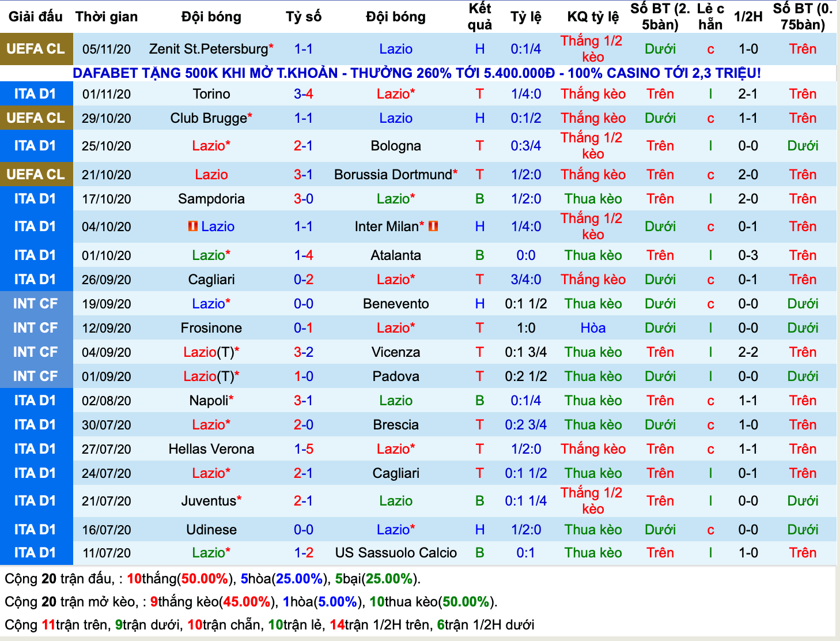Click the date 11/07/20
This screenshot has height=641, width=840.
click(107, 553)
